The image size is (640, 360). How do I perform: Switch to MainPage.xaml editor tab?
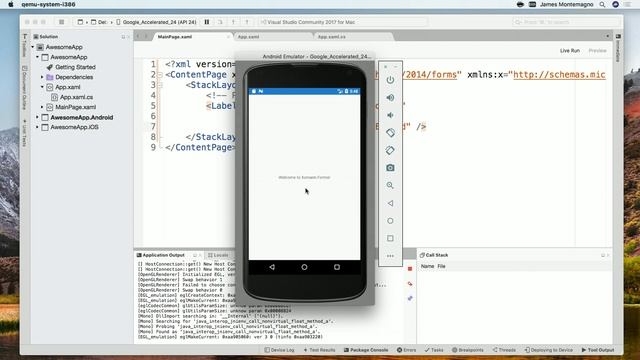175,37
